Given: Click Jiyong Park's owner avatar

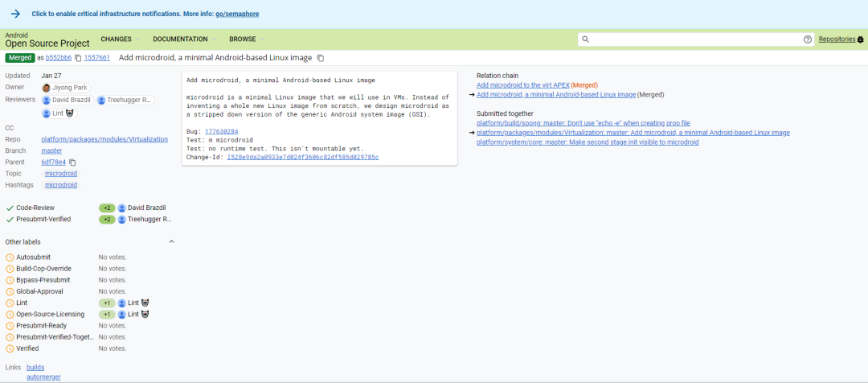Looking at the screenshot, I should [47, 88].
